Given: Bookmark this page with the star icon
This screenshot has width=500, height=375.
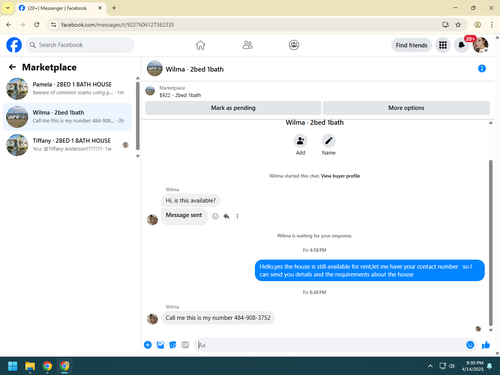Looking at the screenshot, I should pos(458,25).
